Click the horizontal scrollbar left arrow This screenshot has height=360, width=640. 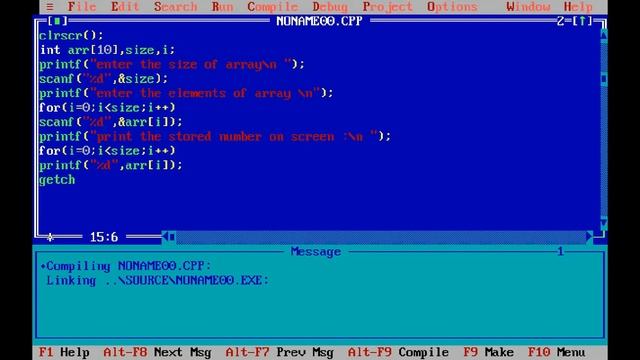point(165,236)
